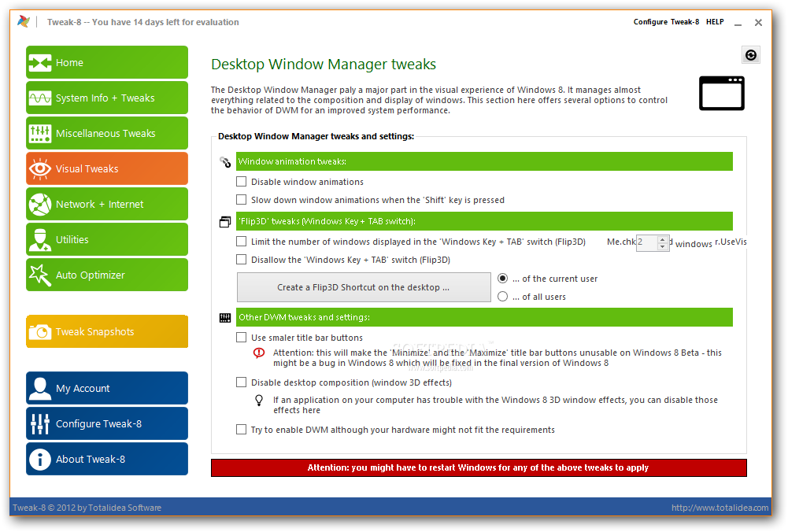Click the red restart Windows attention banner
The width and height of the screenshot is (788, 532).
pyautogui.click(x=479, y=467)
